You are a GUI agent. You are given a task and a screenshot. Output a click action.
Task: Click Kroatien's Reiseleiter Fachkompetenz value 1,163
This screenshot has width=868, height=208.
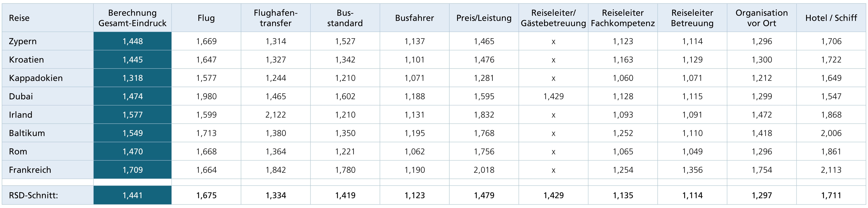pyautogui.click(x=623, y=60)
